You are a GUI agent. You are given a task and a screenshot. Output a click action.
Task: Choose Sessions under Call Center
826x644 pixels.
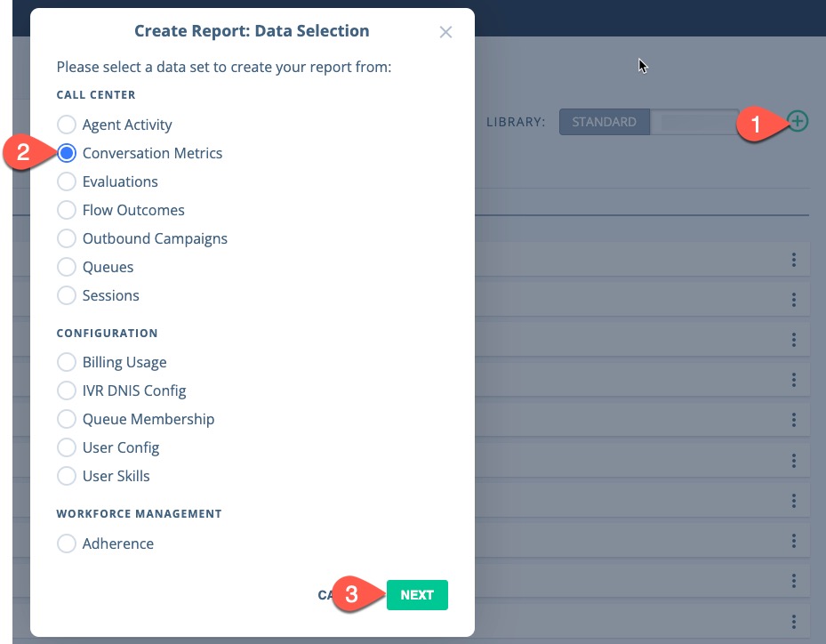(67, 295)
